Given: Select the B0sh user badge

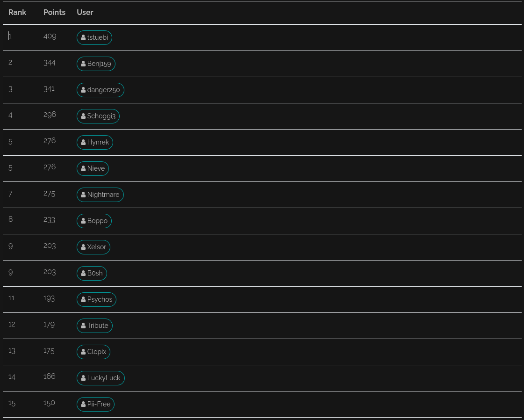Looking at the screenshot, I should pyautogui.click(x=92, y=273).
